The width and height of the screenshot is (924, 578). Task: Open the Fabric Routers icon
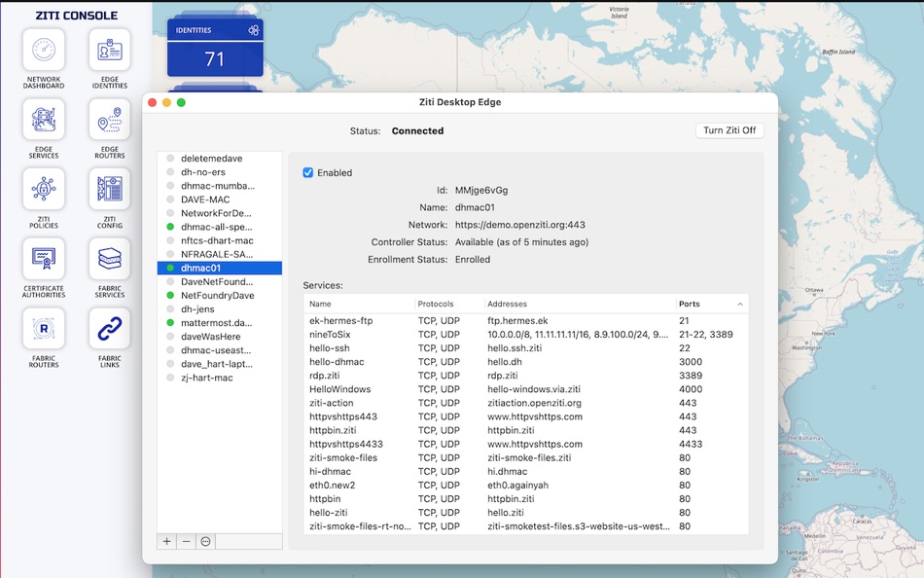coord(44,329)
